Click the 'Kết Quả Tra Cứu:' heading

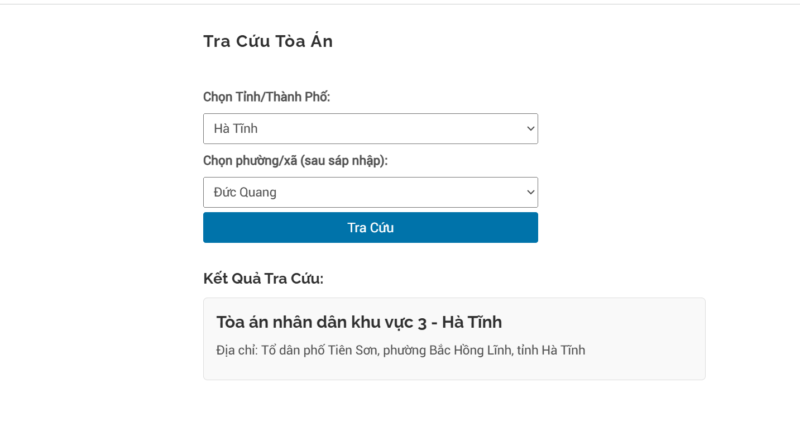(x=263, y=278)
